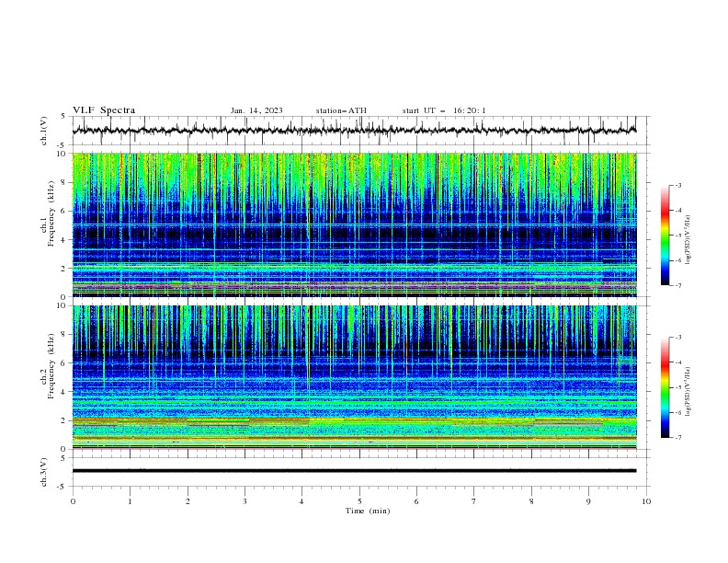Click the final time axis tick label "10"
Screen dimensions: 728x563
pyautogui.click(x=646, y=501)
